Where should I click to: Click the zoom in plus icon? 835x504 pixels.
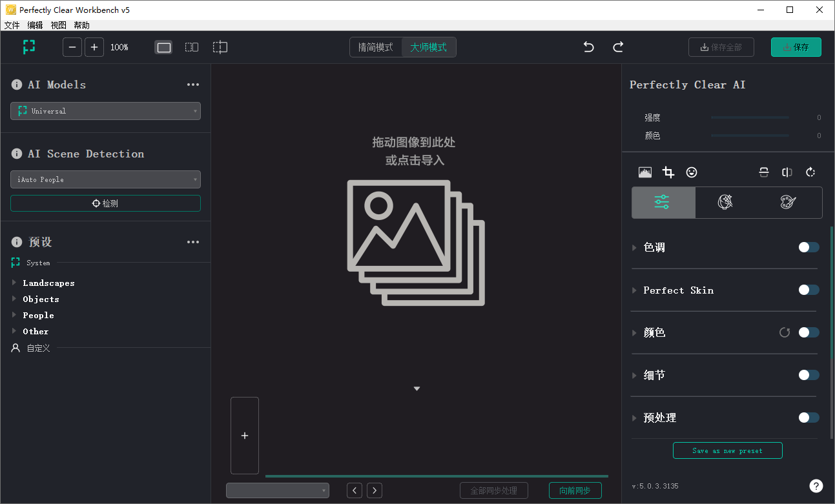coord(94,47)
